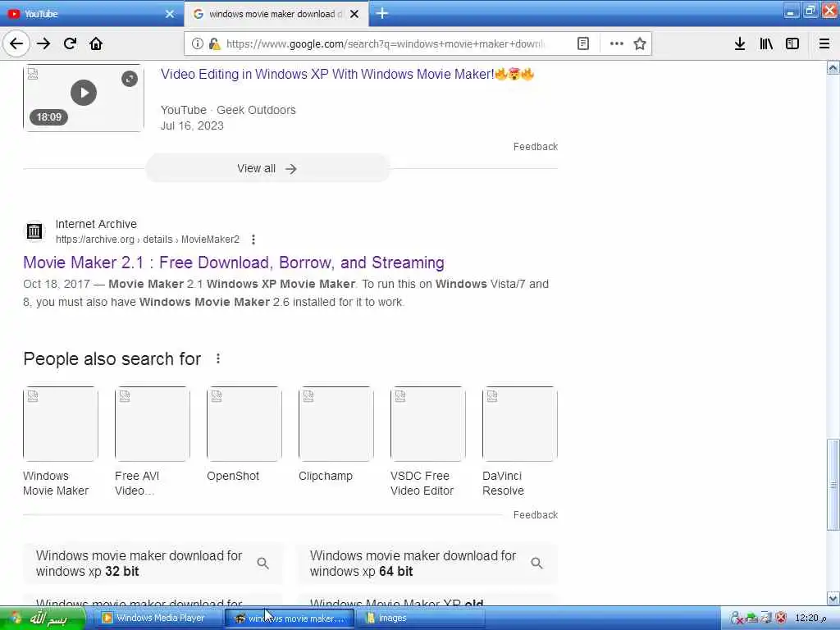The width and height of the screenshot is (840, 630).
Task: Select Windows Movie Maker suggestion card
Action: click(60, 442)
